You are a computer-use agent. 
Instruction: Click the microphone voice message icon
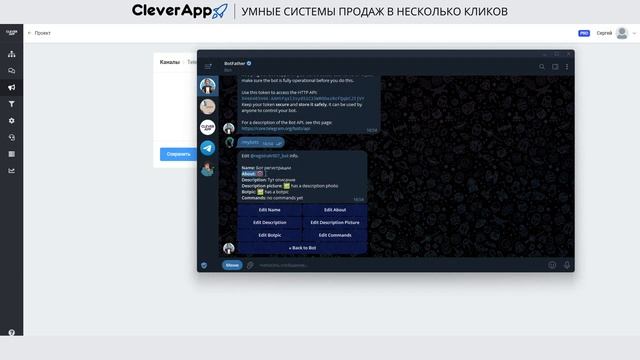coord(567,265)
